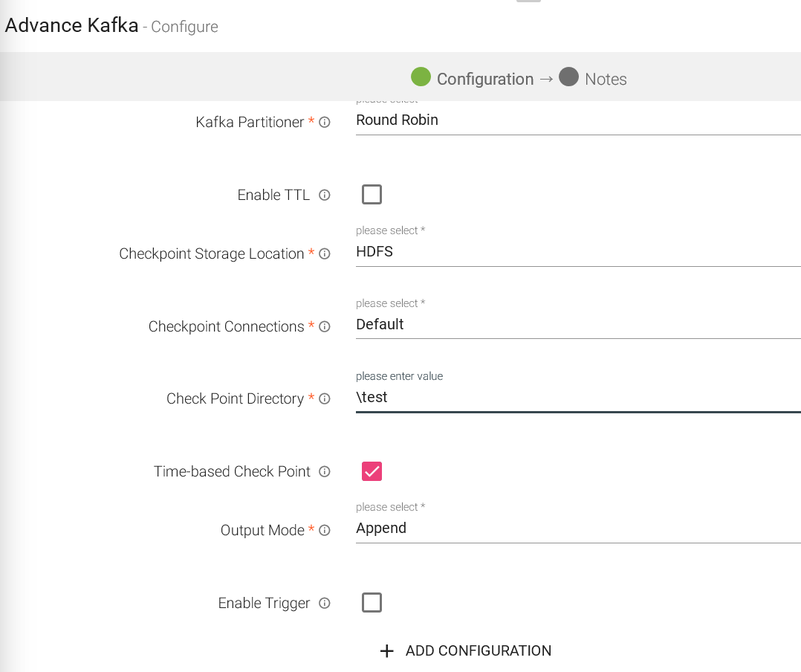Switch to the Notes step
Screen dimensions: 801x672
pyautogui.click(x=593, y=79)
